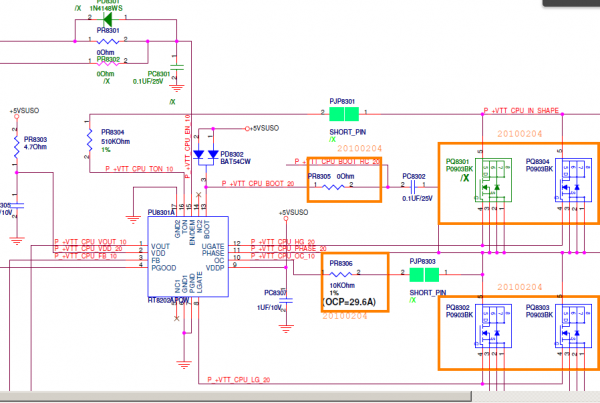
Task: Click the large /X mark under PQ8301
Action: click(465, 178)
